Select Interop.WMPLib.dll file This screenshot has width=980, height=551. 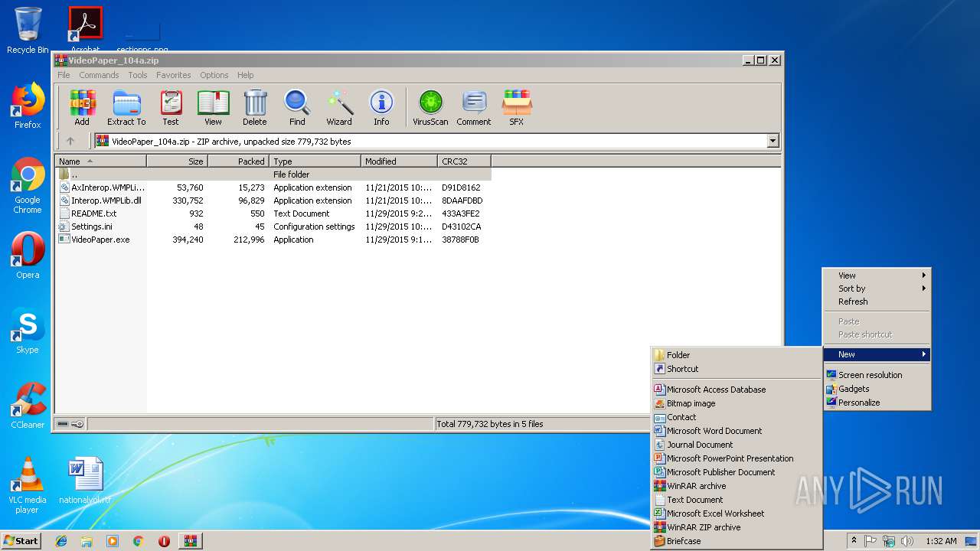[x=273, y=201]
